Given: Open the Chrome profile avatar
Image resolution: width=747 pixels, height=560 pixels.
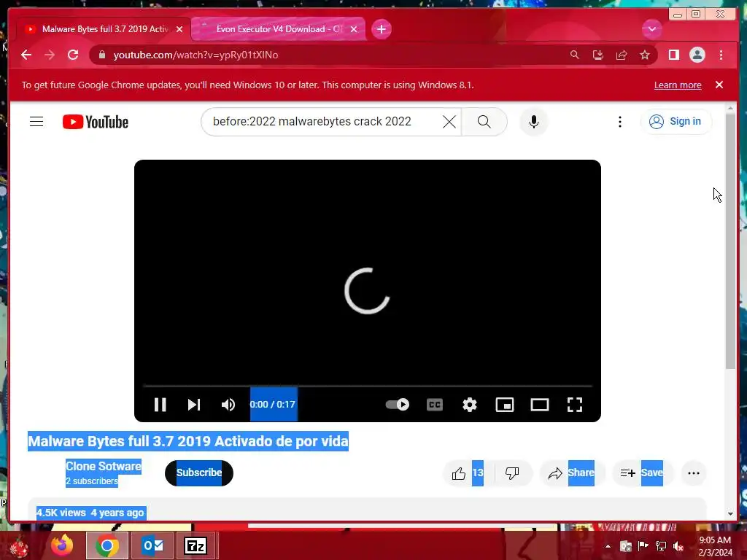Looking at the screenshot, I should [697, 55].
